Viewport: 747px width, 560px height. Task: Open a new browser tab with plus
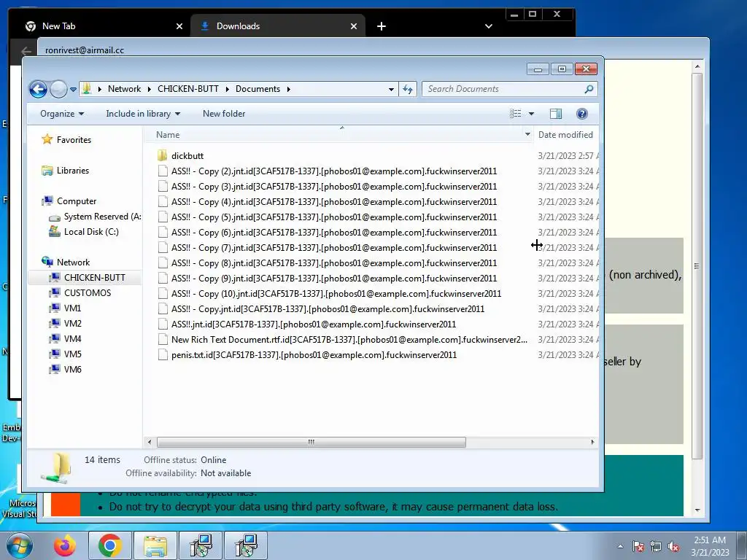tap(381, 27)
